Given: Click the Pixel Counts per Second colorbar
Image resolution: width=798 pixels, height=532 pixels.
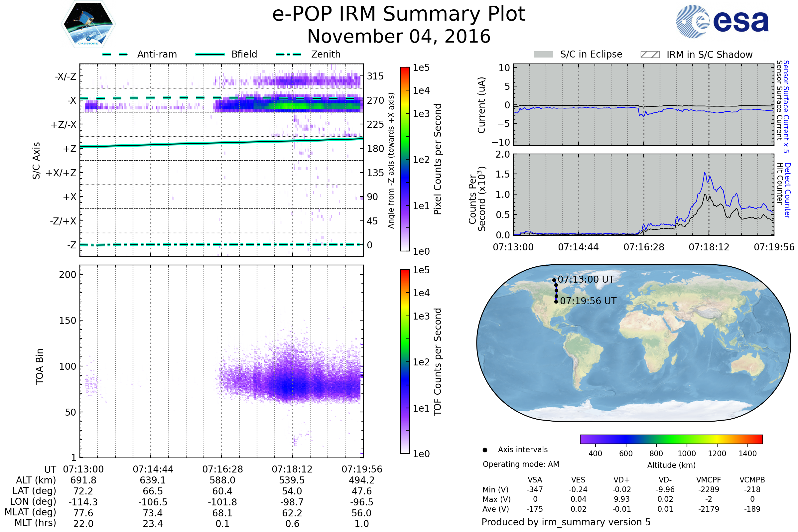Looking at the screenshot, I should click(x=405, y=159).
